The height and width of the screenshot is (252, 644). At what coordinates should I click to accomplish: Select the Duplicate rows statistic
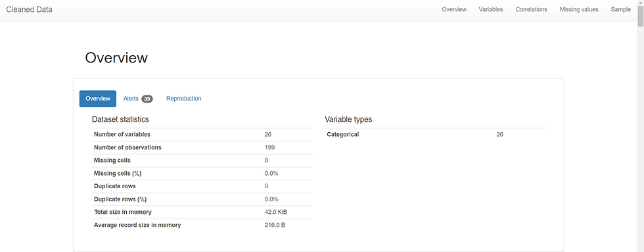pos(202,186)
